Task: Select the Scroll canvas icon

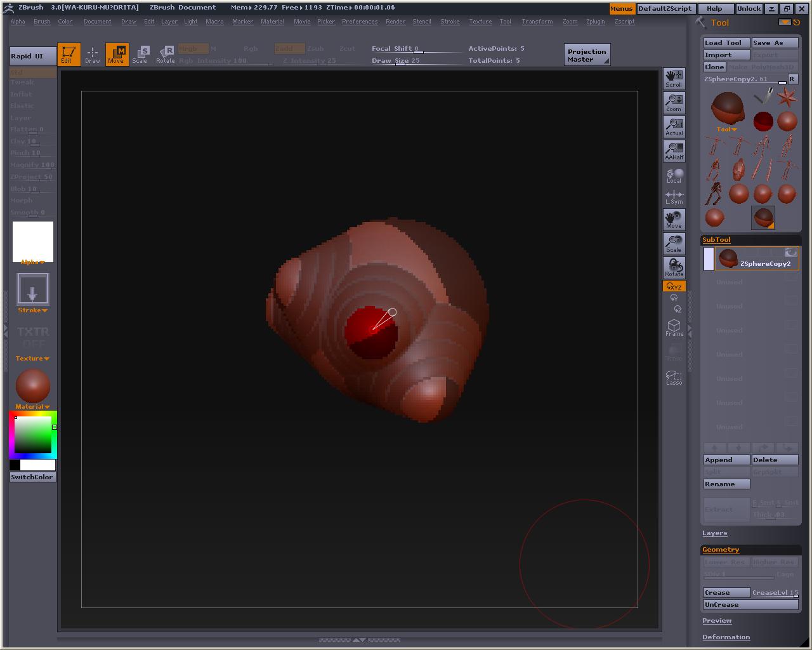Action: [674, 79]
